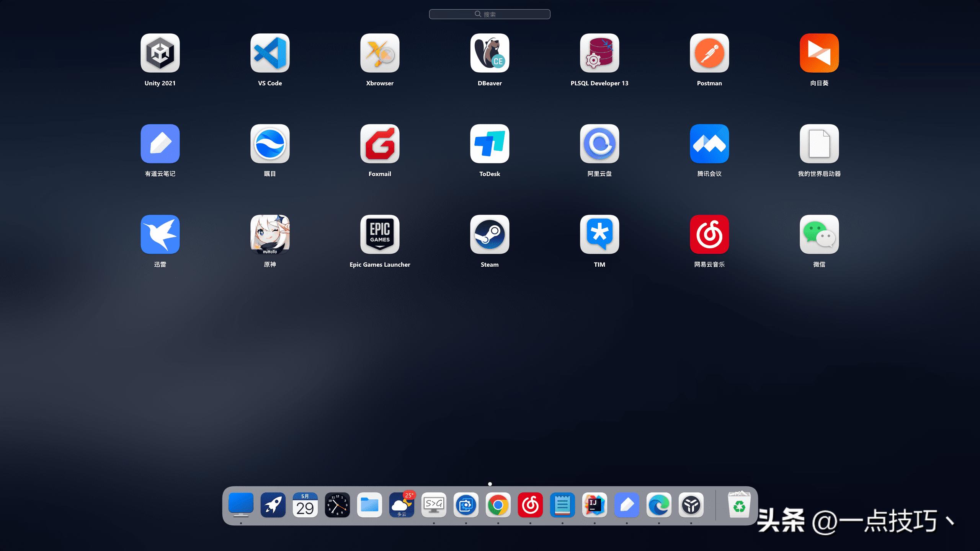Open Postman

click(x=709, y=54)
